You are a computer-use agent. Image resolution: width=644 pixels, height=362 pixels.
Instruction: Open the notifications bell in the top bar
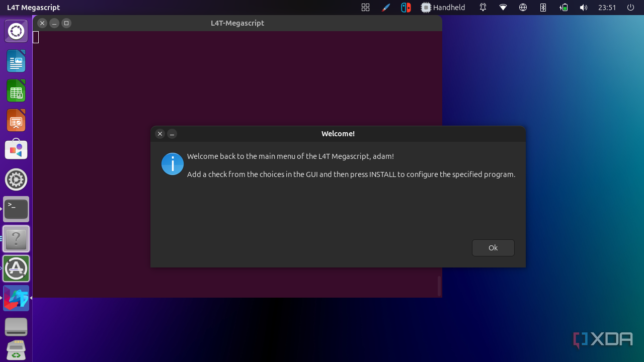pos(483,8)
